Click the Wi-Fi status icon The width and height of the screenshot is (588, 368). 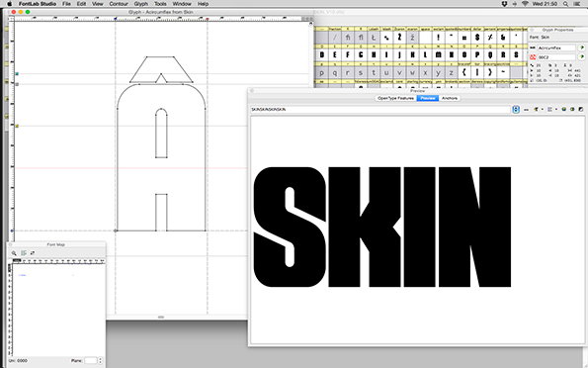coord(525,4)
